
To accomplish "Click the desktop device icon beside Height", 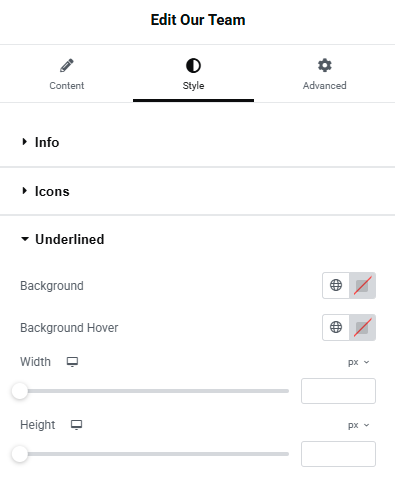I will click(76, 425).
